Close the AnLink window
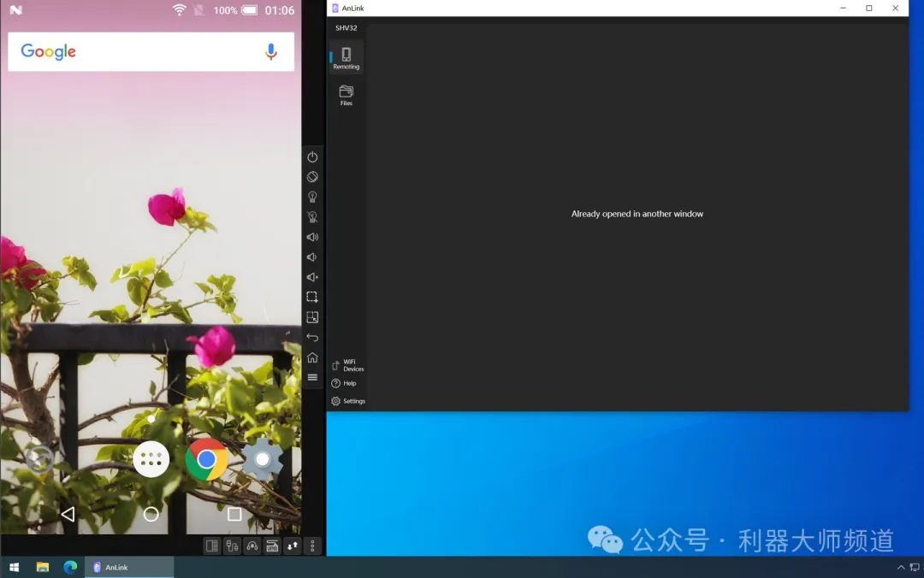This screenshot has width=924, height=578. point(895,9)
